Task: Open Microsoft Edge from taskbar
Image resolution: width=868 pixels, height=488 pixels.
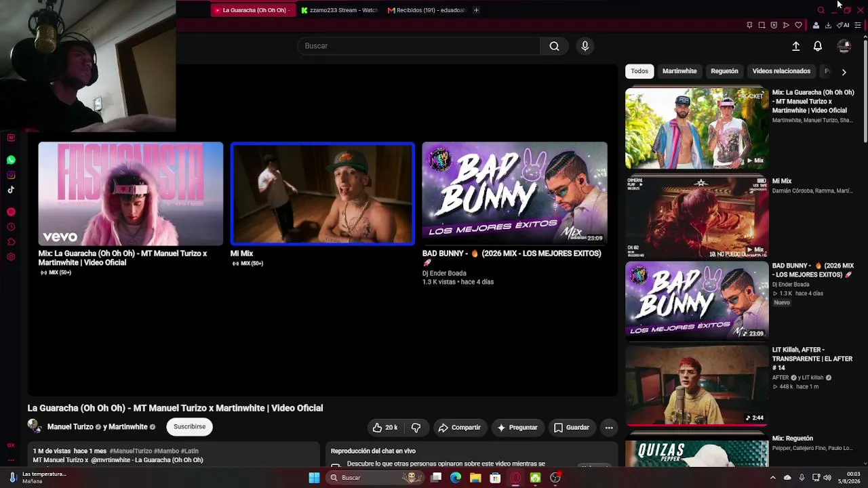Action: click(x=456, y=478)
